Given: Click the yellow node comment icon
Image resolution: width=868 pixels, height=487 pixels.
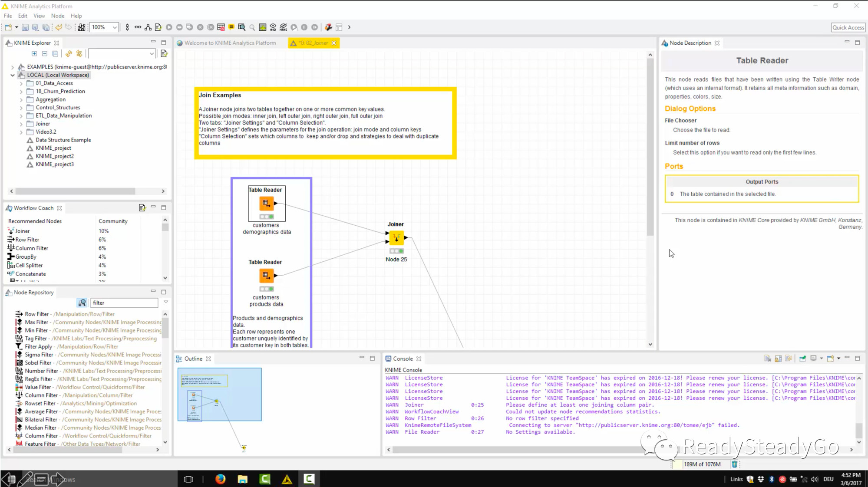Looking at the screenshot, I should (x=231, y=27).
